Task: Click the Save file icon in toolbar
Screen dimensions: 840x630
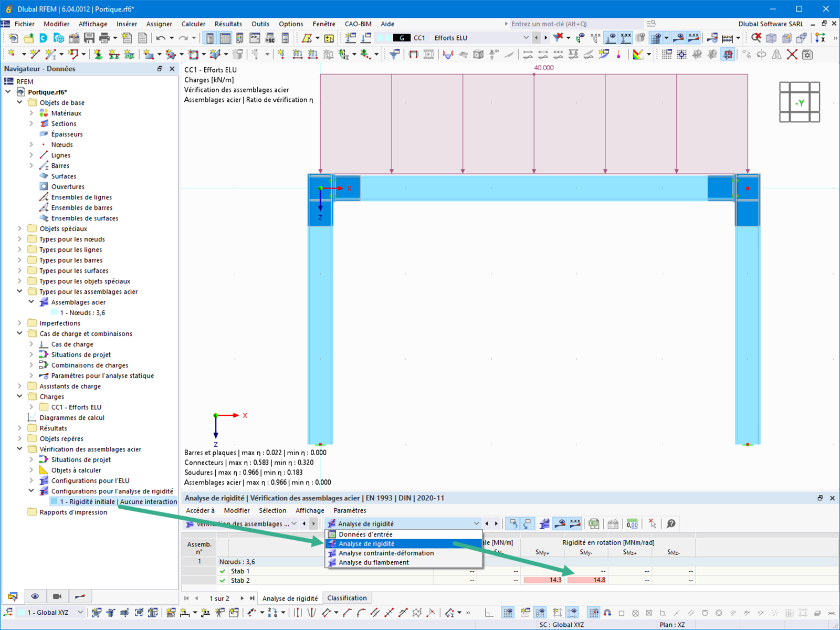Action: (x=89, y=38)
